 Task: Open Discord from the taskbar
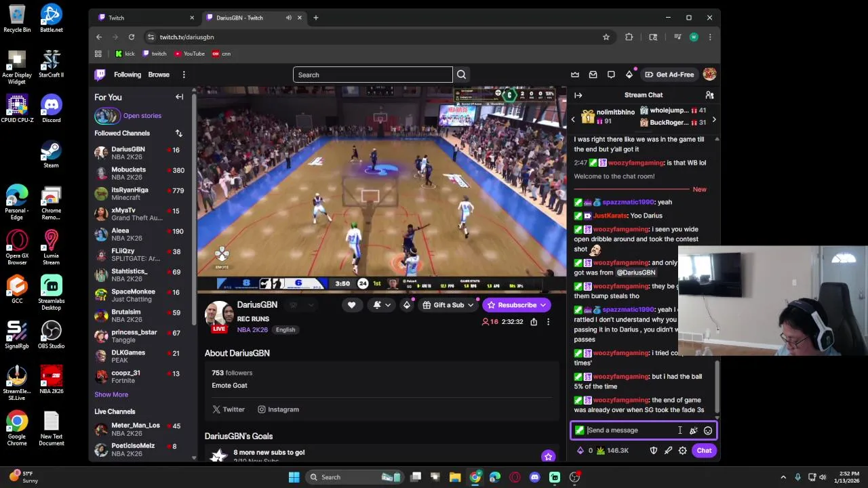click(534, 477)
